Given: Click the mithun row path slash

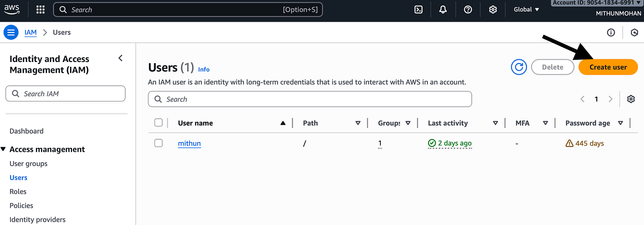Looking at the screenshot, I should pyautogui.click(x=305, y=143).
